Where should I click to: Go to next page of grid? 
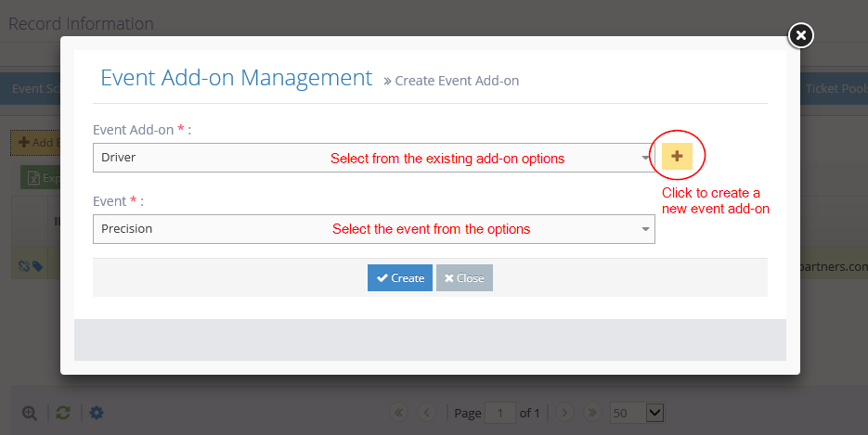pos(565,412)
